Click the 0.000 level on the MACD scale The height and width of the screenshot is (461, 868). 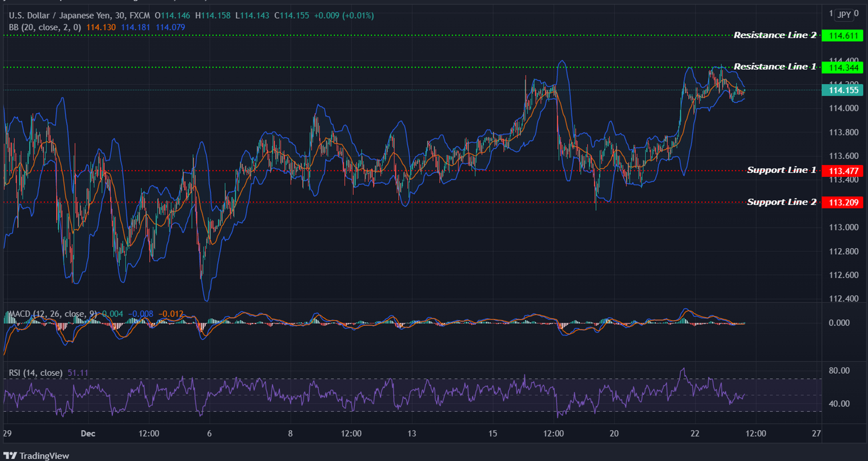pos(839,322)
